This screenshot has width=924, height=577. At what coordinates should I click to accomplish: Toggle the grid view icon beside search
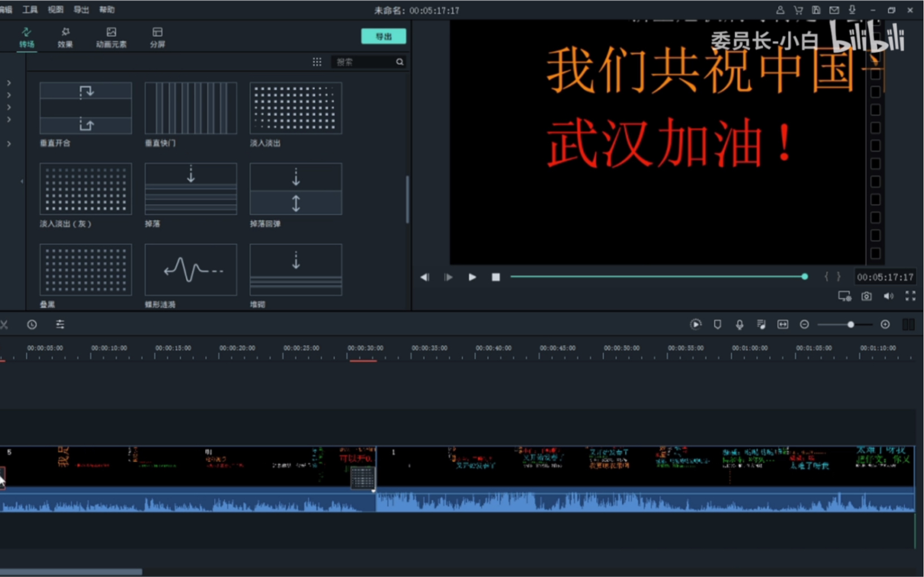click(x=317, y=62)
